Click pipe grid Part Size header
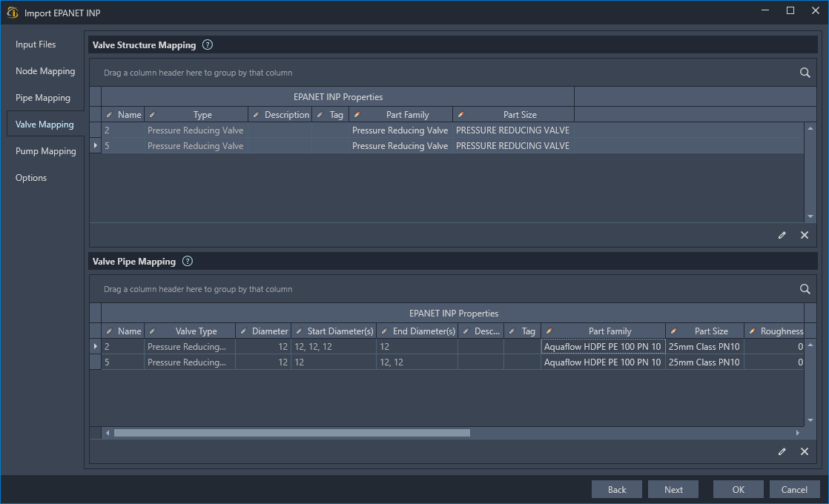The width and height of the screenshot is (829, 504). click(x=704, y=331)
